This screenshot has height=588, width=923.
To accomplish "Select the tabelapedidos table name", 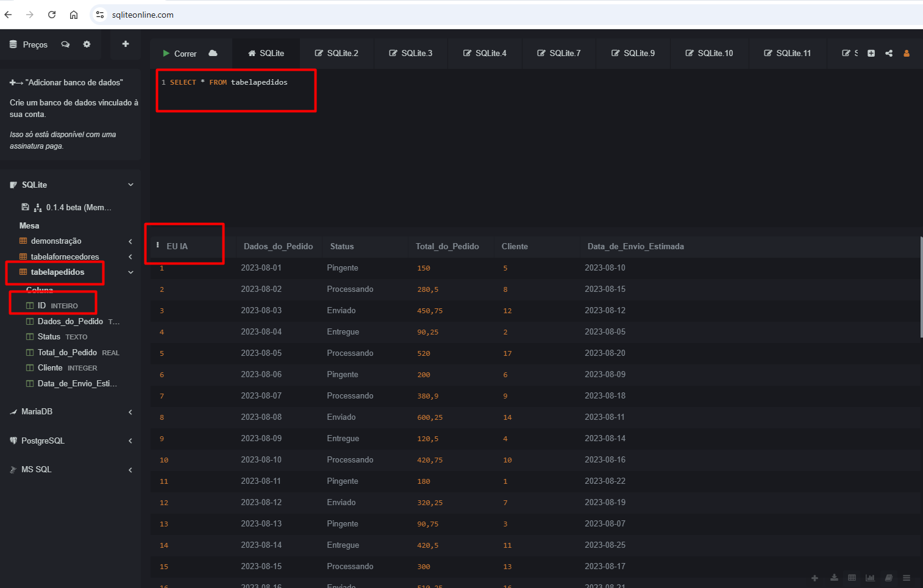I will coord(58,272).
